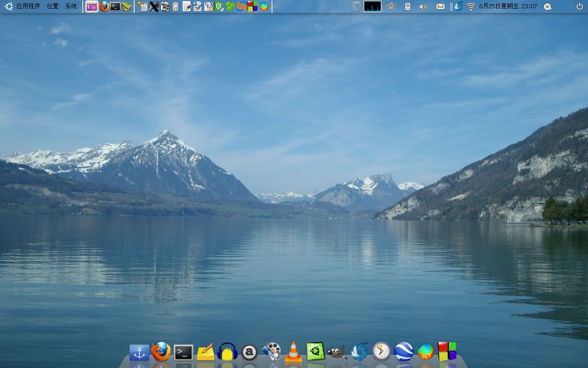
Task: Open the 位置 places menu
Action: [53, 6]
